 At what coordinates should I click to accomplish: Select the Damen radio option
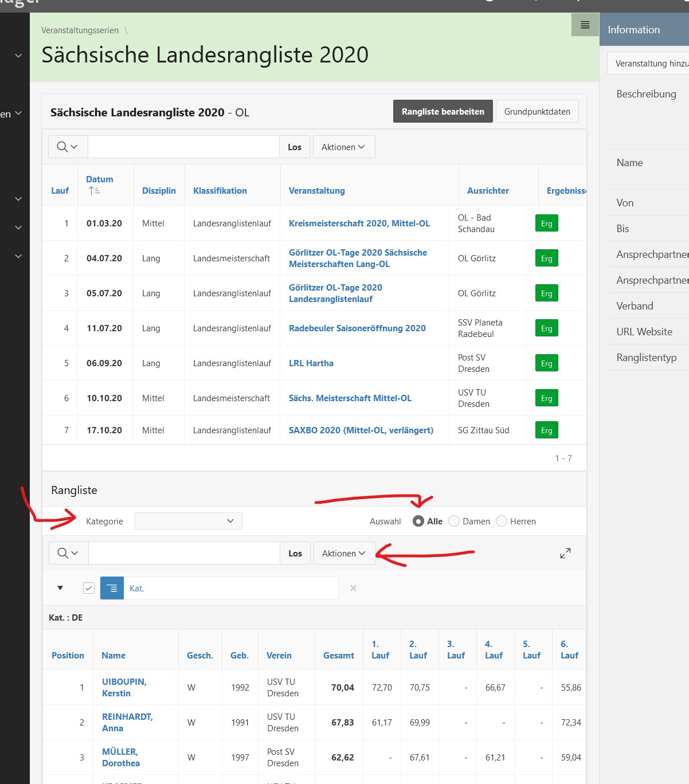tap(454, 521)
